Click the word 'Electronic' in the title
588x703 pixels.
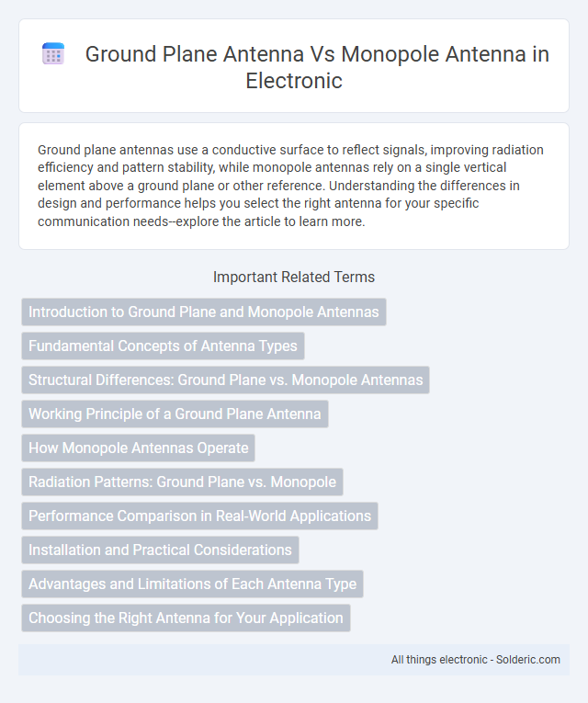(294, 81)
